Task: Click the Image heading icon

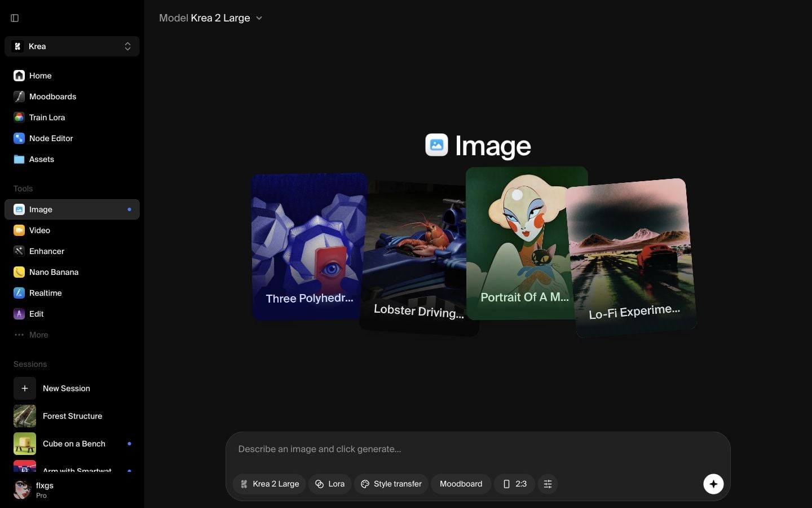Action: 436,145
